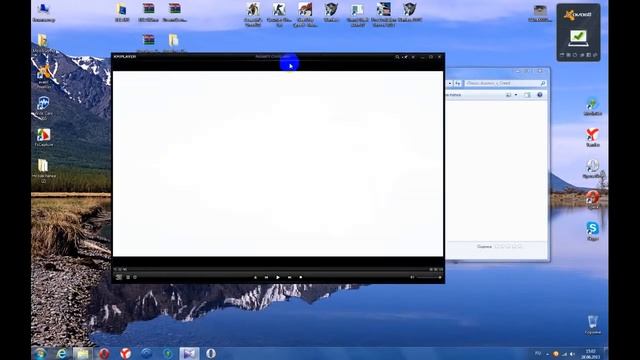Image resolution: width=640 pixels, height=360 pixels.
Task: Open the avast gadget status screen
Action: pos(578,38)
